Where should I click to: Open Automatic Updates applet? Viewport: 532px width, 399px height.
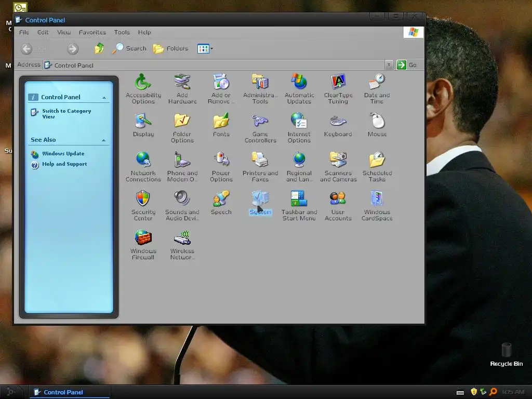(x=299, y=88)
